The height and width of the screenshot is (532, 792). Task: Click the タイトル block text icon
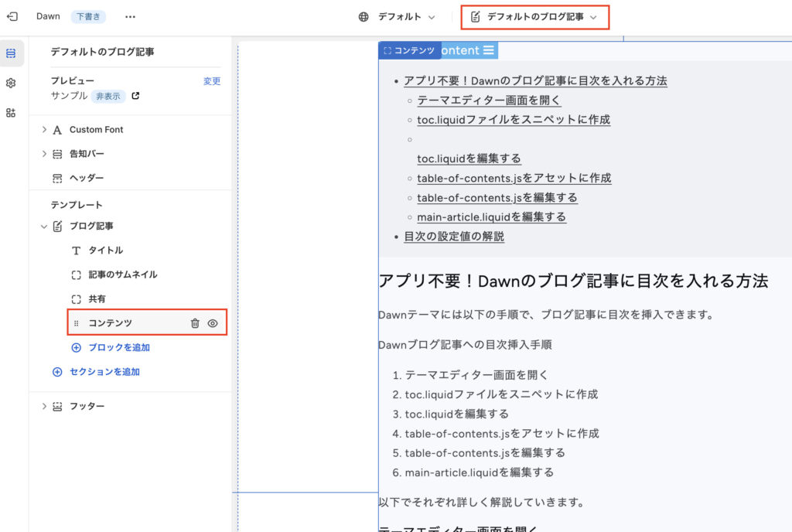76,251
